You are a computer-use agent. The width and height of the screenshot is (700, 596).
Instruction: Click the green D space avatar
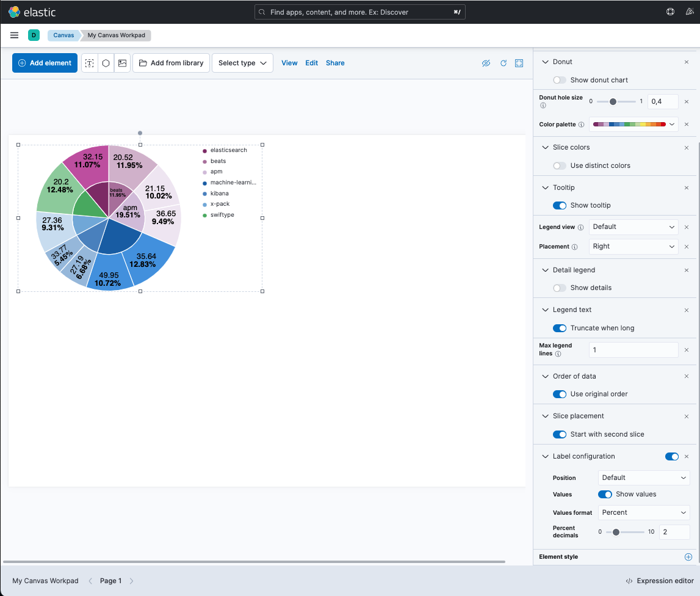(34, 35)
